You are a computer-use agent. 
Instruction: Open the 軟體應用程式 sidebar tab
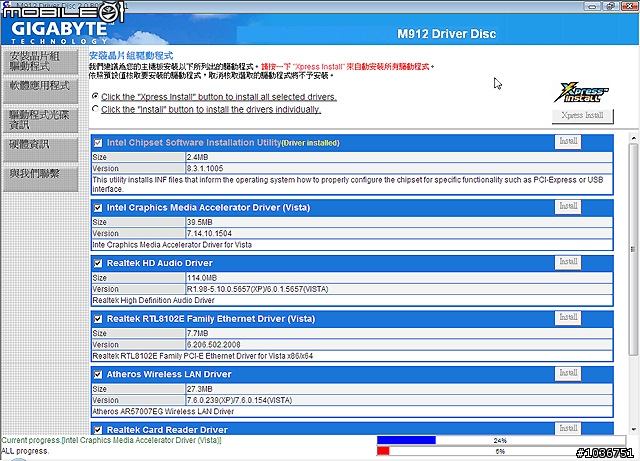click(40, 91)
